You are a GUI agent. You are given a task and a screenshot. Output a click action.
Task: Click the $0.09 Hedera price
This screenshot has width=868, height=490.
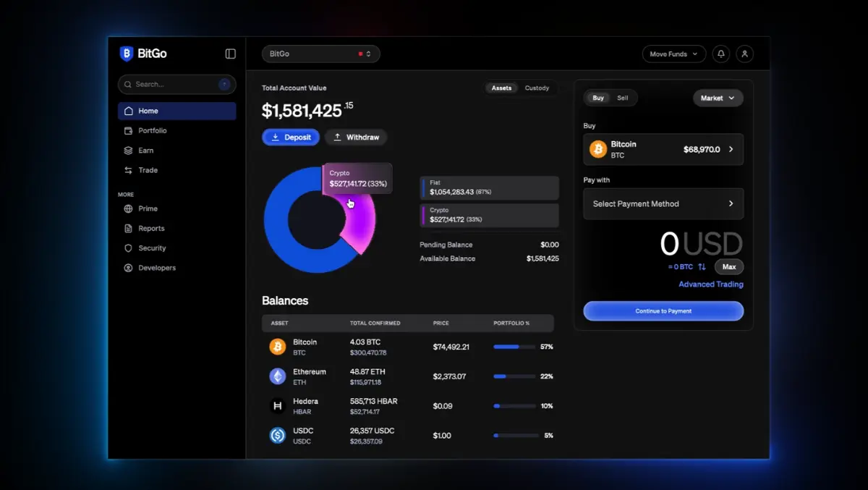[x=443, y=406]
